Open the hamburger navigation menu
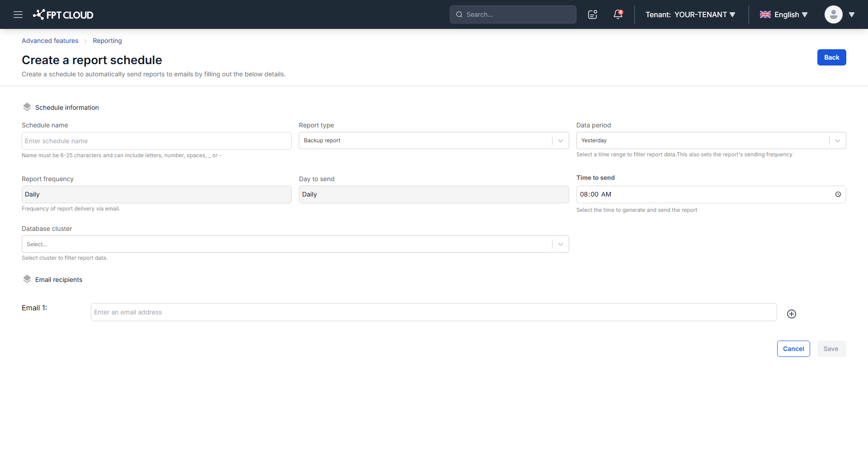Screen dimensions: 868x454 (18, 14)
